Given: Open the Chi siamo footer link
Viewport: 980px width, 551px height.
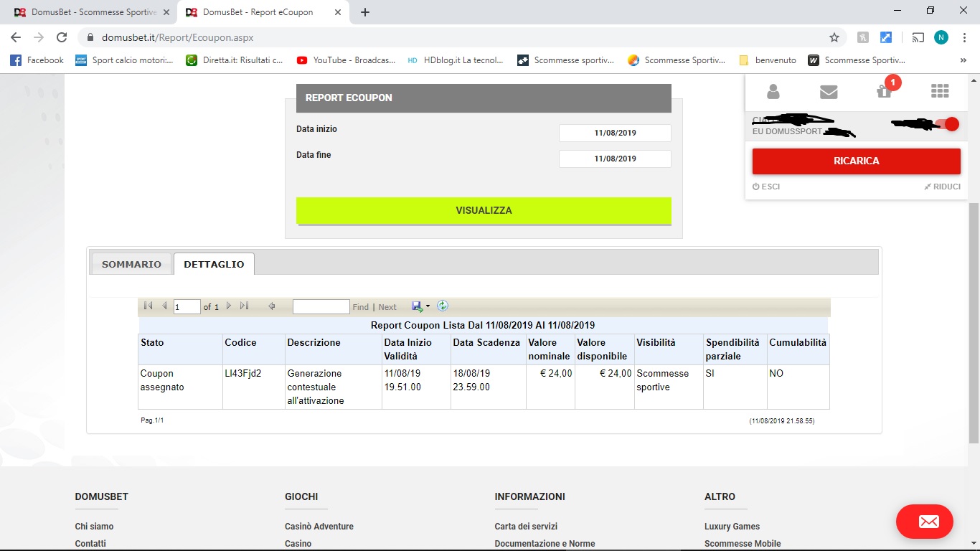Looking at the screenshot, I should 94,527.
